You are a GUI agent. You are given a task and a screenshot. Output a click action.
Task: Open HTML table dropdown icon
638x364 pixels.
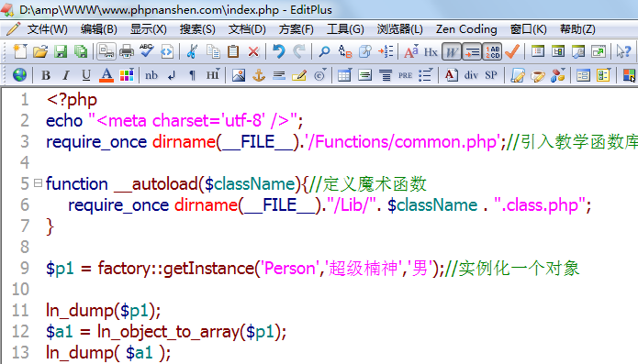344,75
